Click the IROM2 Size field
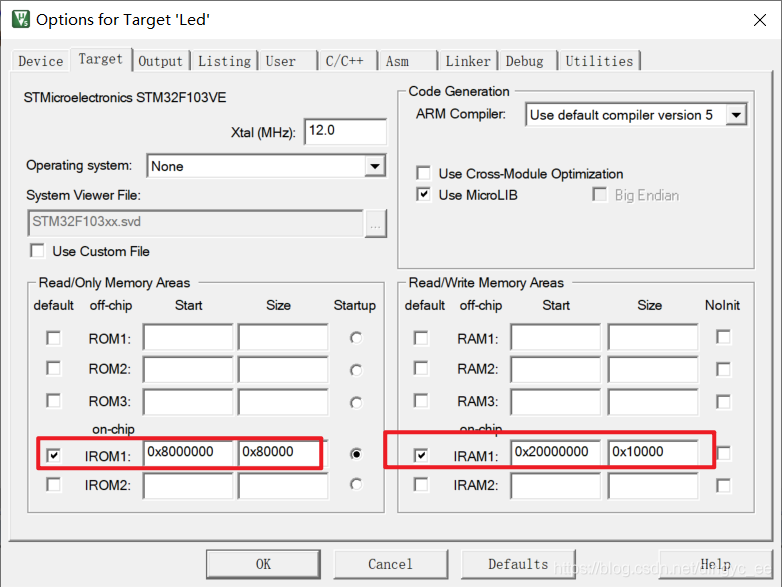This screenshot has height=587, width=782. 283,486
